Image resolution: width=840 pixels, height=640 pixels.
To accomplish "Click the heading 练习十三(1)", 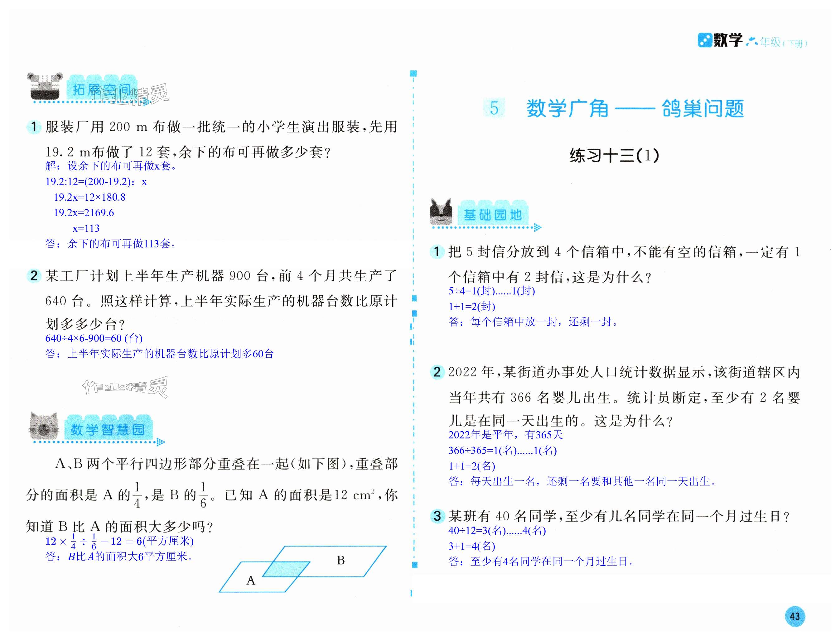I will tap(614, 155).
